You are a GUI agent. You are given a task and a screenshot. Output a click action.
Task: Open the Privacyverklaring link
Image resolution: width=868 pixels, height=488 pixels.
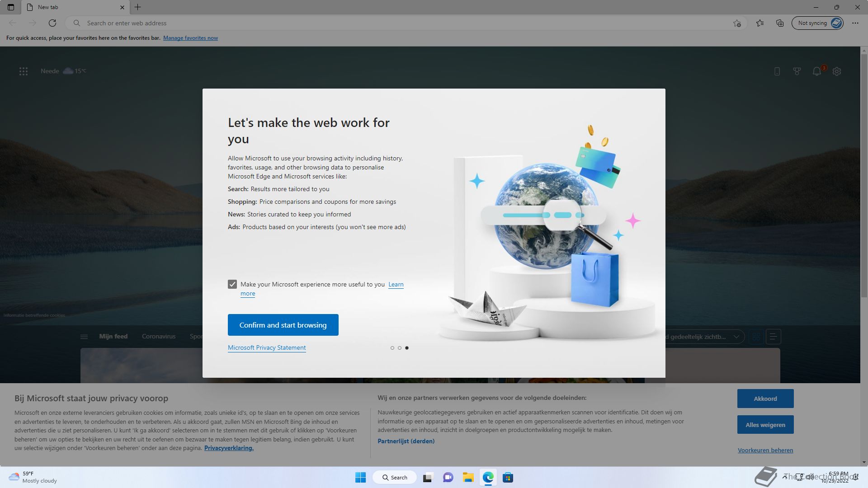[229, 448]
